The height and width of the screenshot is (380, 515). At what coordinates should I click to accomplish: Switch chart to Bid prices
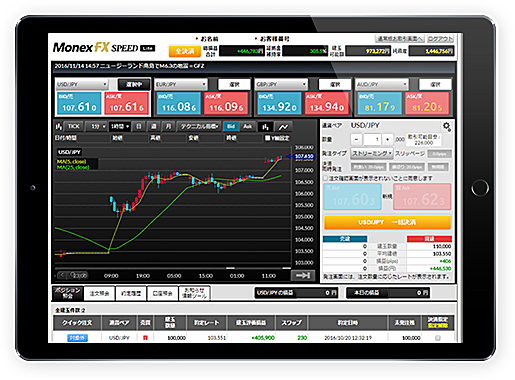(x=231, y=127)
